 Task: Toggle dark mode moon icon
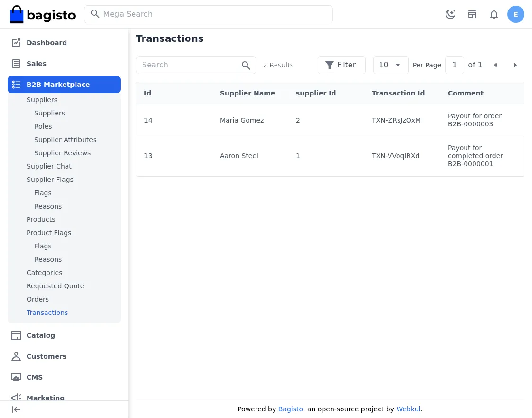coord(450,14)
